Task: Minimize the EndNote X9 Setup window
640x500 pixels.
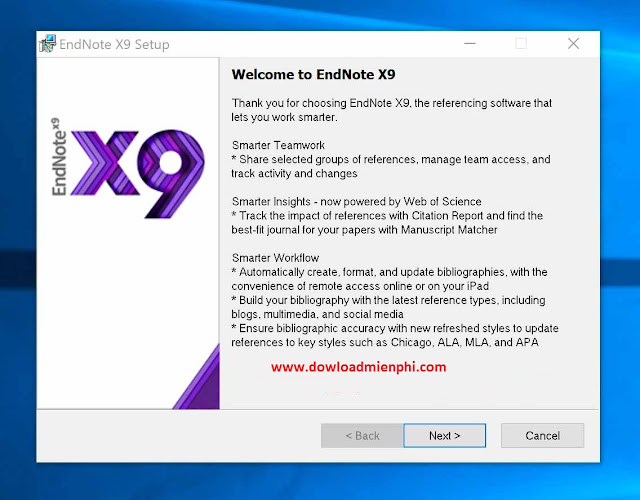Action: (468, 44)
